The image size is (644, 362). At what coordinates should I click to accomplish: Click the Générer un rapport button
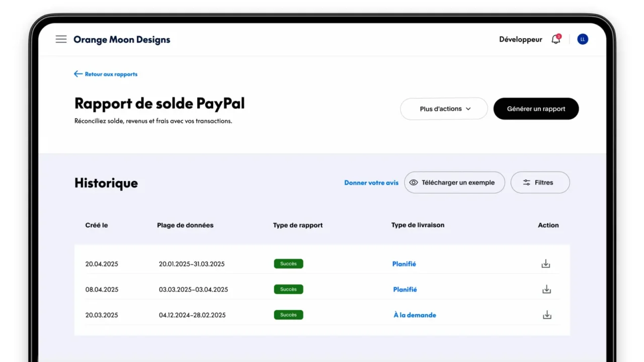(536, 109)
